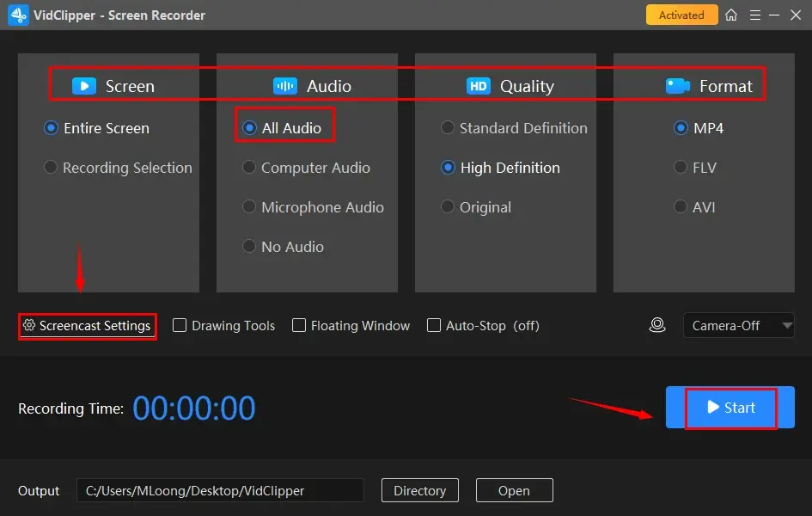
Task: Open the hamburger menu icon
Action: coord(755,15)
